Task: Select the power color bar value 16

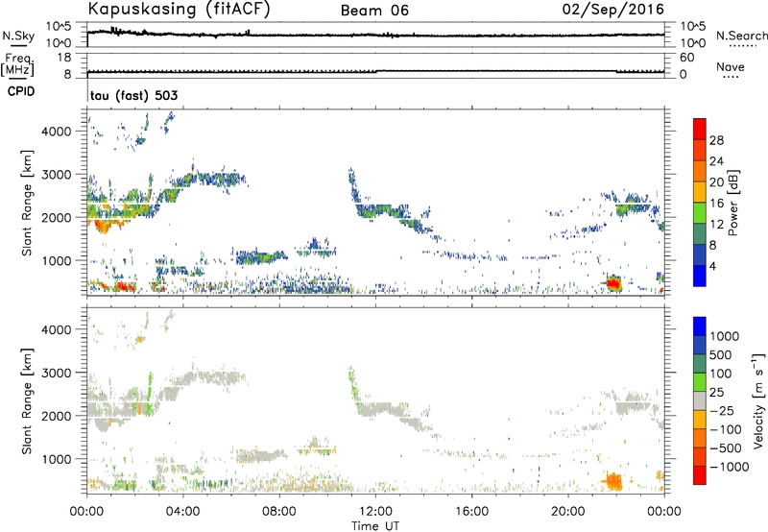Action: click(x=716, y=204)
